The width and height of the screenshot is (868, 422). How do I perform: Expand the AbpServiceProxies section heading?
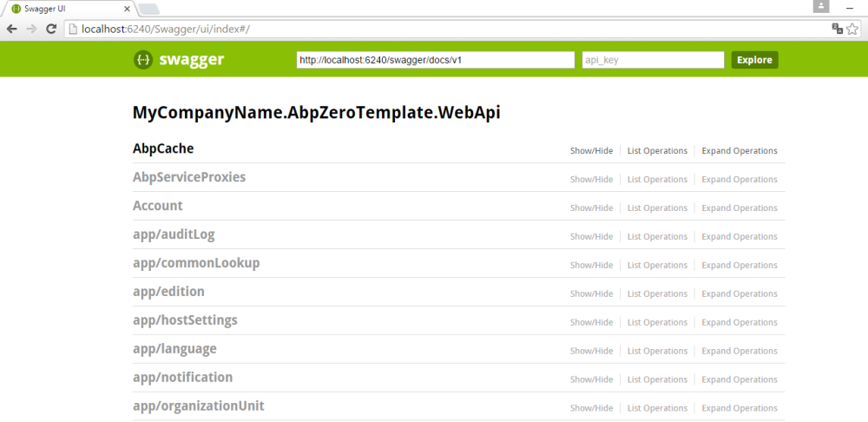pos(189,177)
